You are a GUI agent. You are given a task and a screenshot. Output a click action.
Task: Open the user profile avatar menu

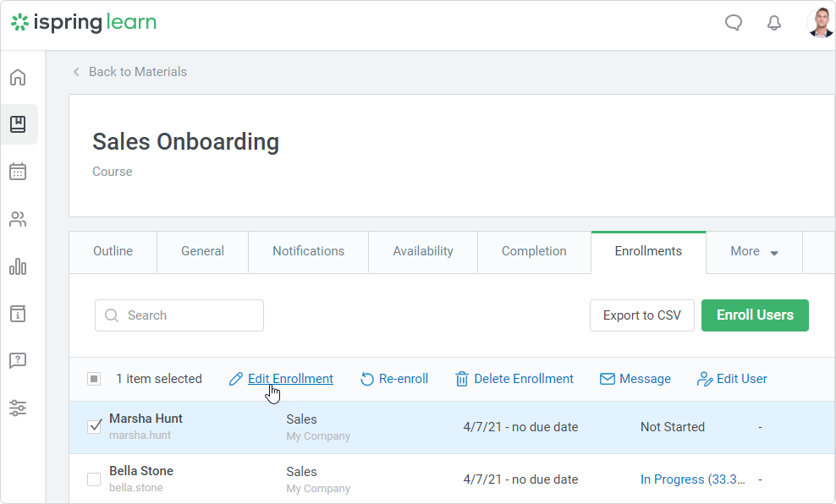pyautogui.click(x=820, y=23)
